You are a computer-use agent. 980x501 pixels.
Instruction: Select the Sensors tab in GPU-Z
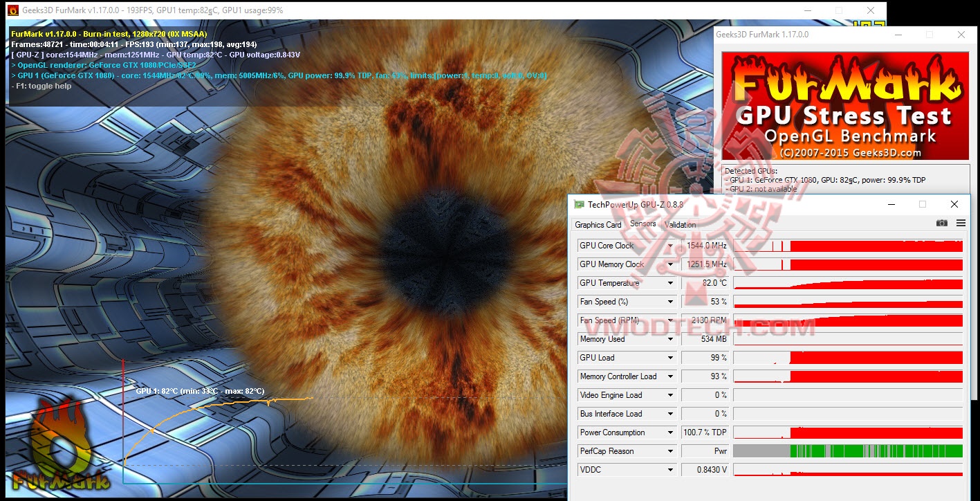[x=643, y=224]
